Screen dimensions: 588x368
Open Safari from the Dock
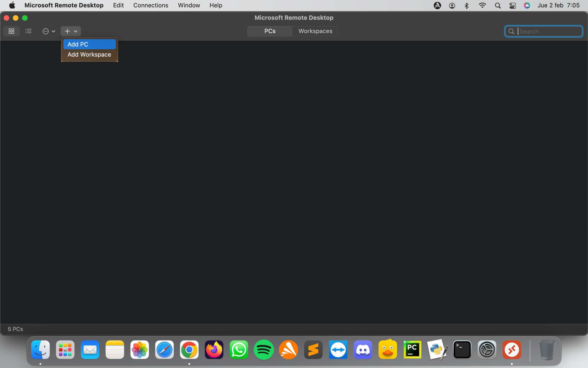point(164,350)
